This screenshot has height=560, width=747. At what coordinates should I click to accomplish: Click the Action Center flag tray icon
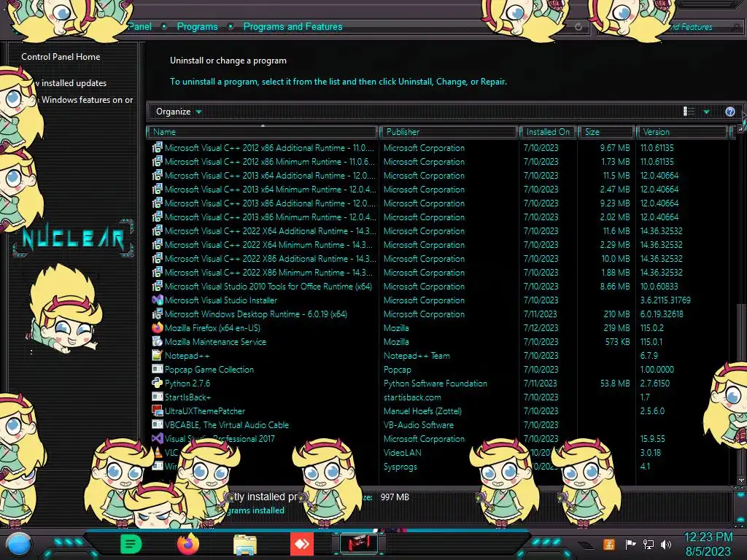(x=630, y=544)
